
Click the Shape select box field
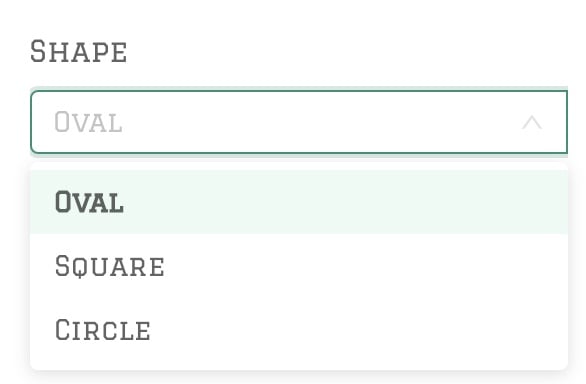point(299,122)
